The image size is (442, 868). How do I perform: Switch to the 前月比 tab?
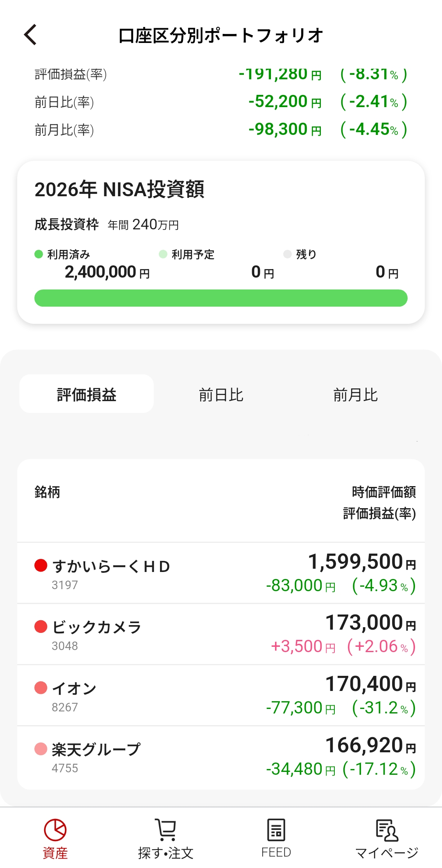[x=355, y=395]
